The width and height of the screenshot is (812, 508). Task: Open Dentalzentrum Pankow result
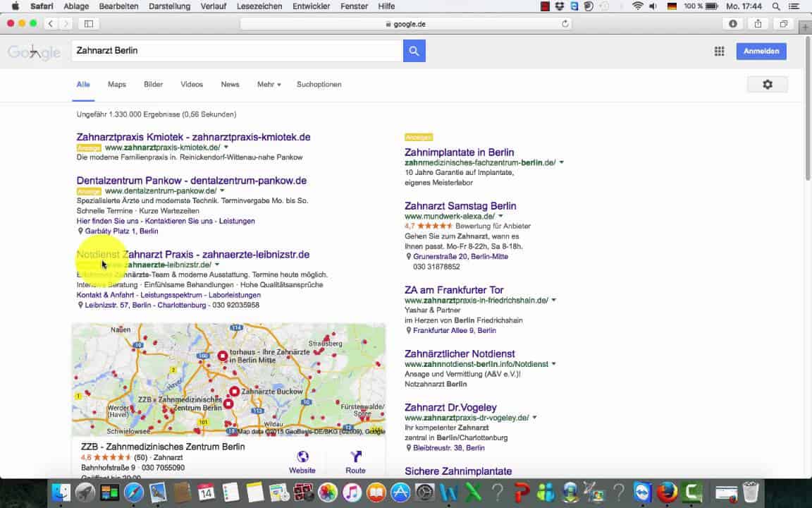(x=192, y=181)
